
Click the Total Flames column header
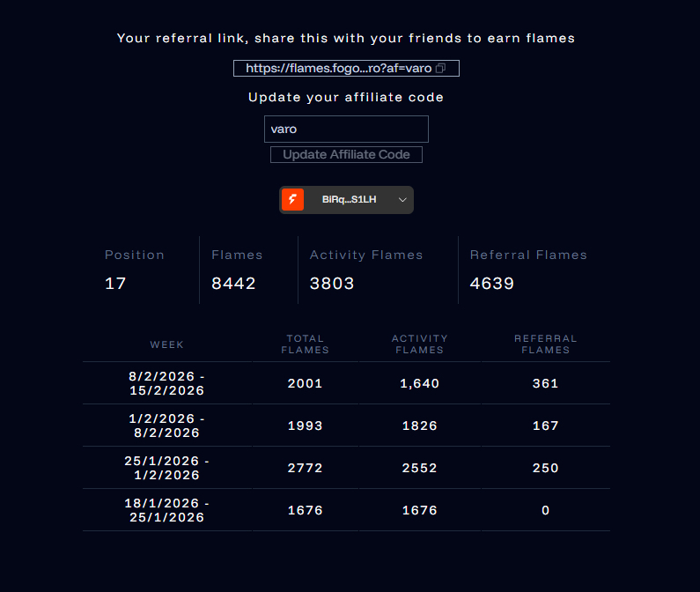coord(306,344)
